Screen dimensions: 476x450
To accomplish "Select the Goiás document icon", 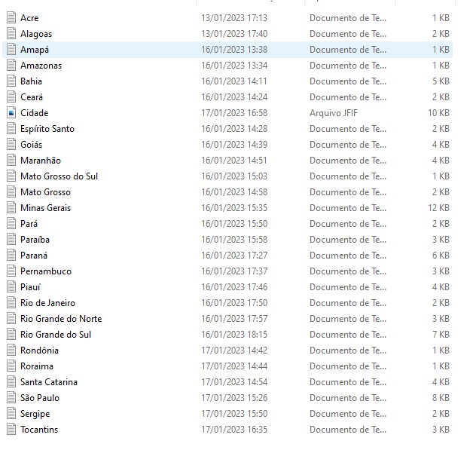I will pyautogui.click(x=11, y=145).
